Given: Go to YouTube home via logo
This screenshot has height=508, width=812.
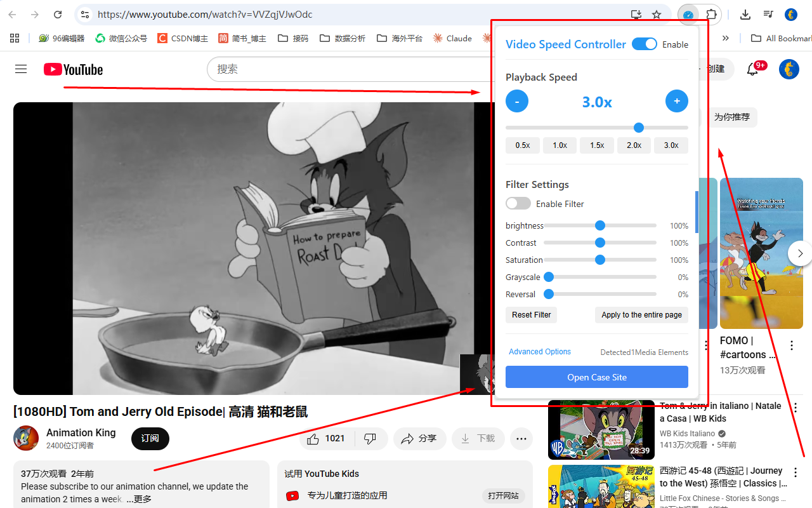Looking at the screenshot, I should [x=73, y=69].
